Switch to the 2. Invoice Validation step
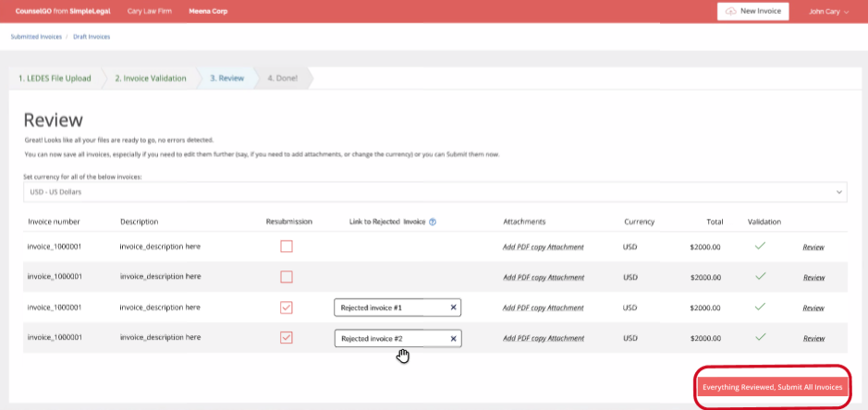 tap(150, 78)
